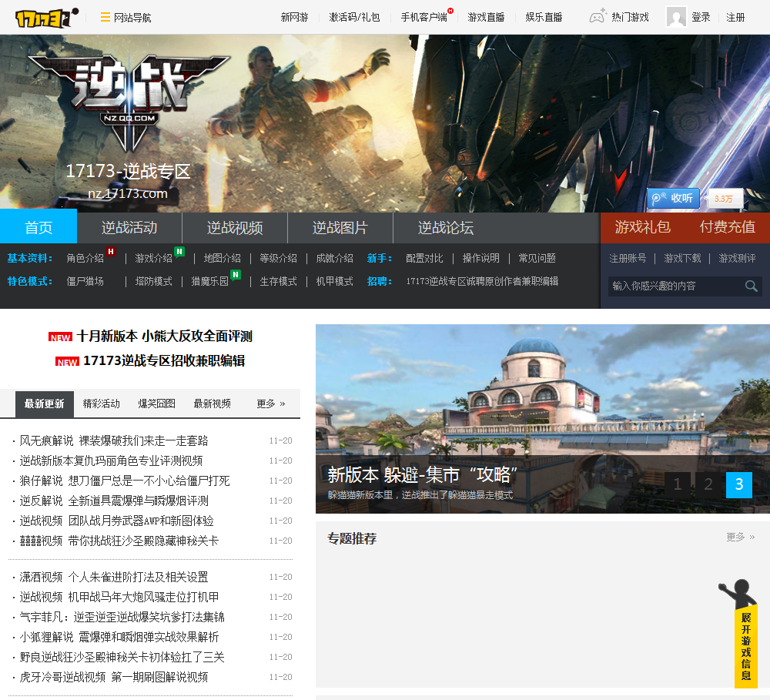Click 游戏下载 link
Viewport: 770px width, 700px height.
pyautogui.click(x=682, y=258)
